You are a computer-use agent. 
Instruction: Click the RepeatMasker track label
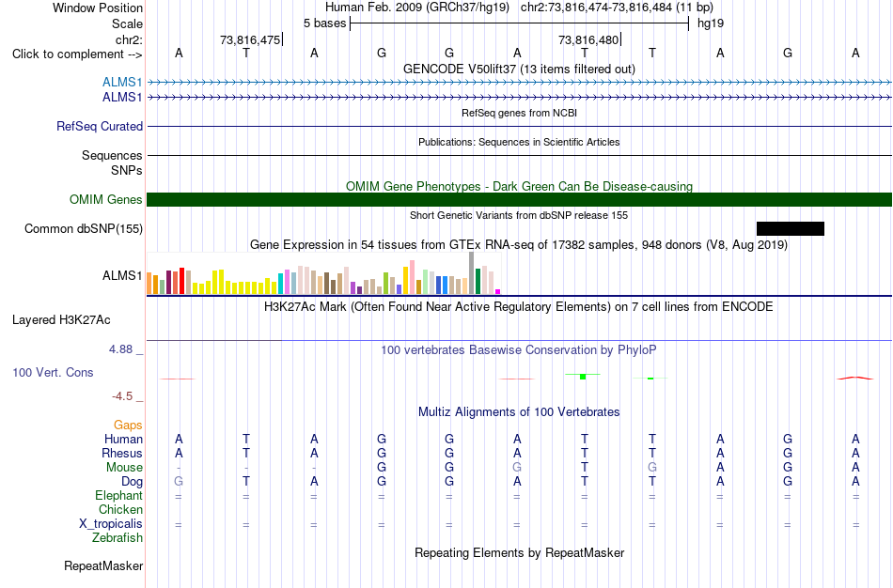click(x=103, y=565)
